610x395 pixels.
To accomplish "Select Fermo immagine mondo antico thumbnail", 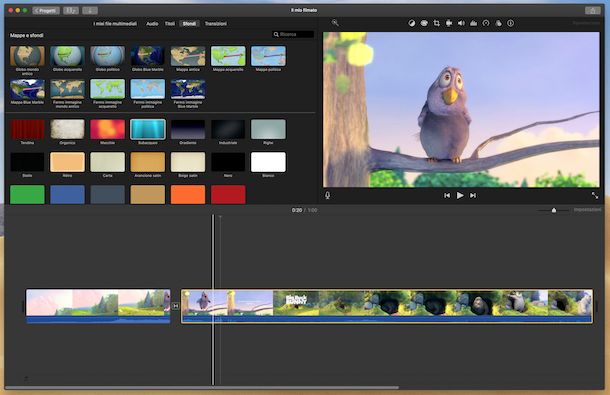I will click(67, 89).
